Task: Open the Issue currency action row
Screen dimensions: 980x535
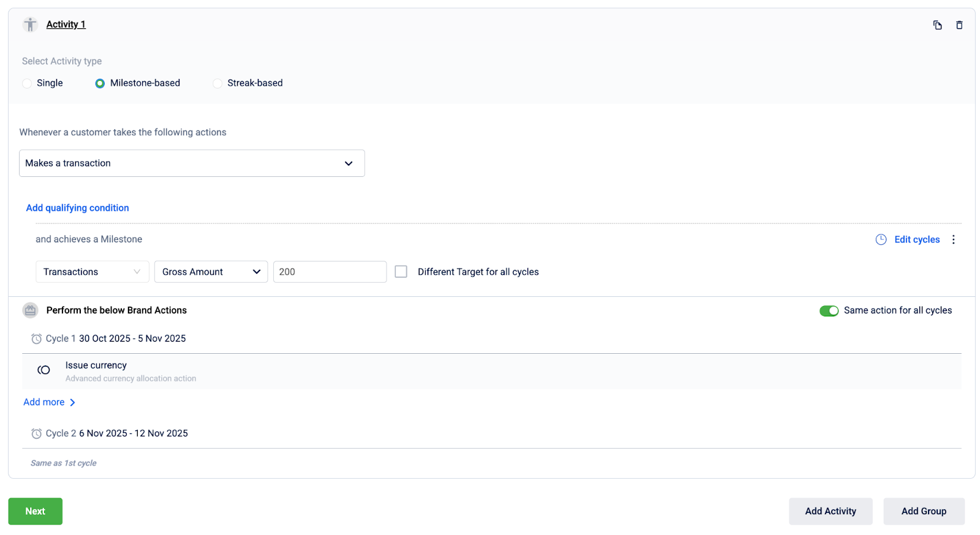Action: point(492,371)
